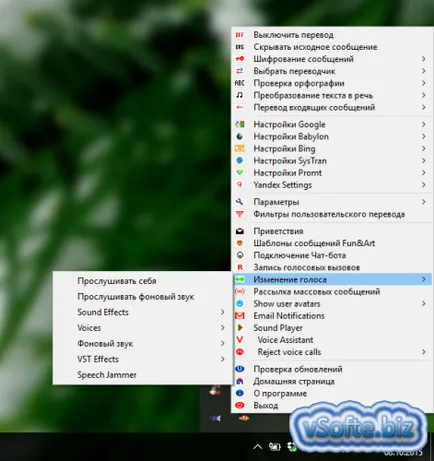434x461 pixels.
Task: Expand the Sound Effects submenu arrow
Action: [223, 312]
